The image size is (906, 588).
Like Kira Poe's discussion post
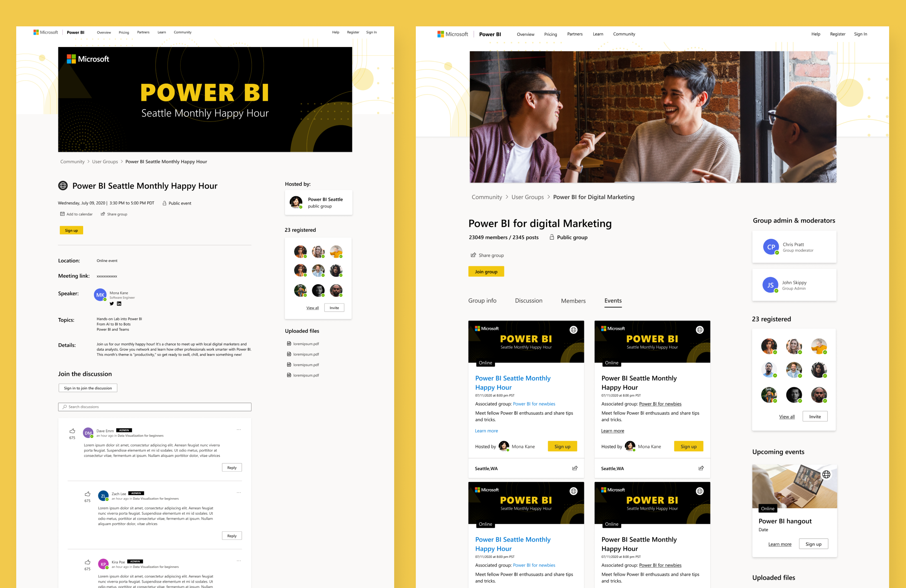[x=88, y=562]
